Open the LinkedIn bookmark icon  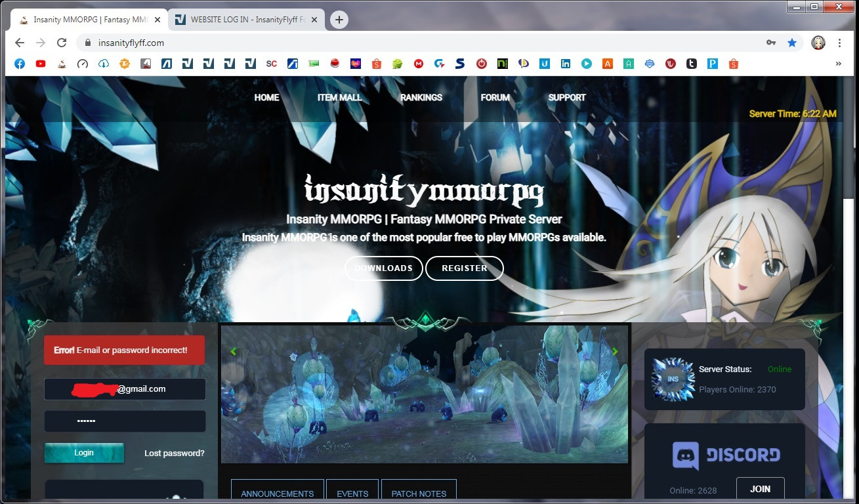click(565, 64)
